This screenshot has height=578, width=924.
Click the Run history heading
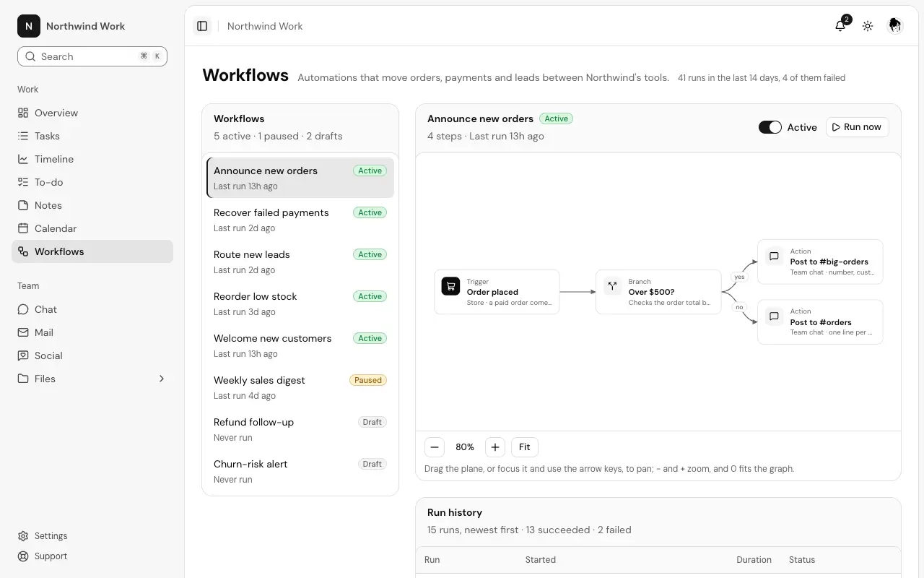(455, 512)
